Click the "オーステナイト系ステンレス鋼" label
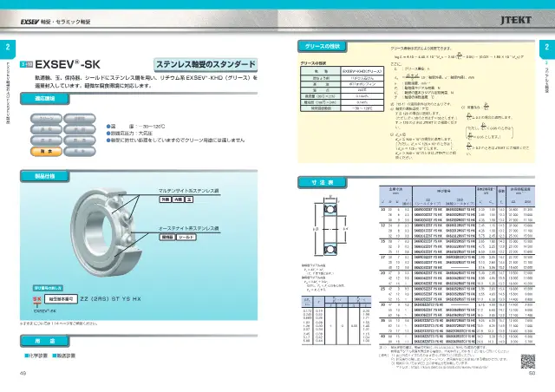Viewport: 555px width, 392px height. [x=189, y=229]
